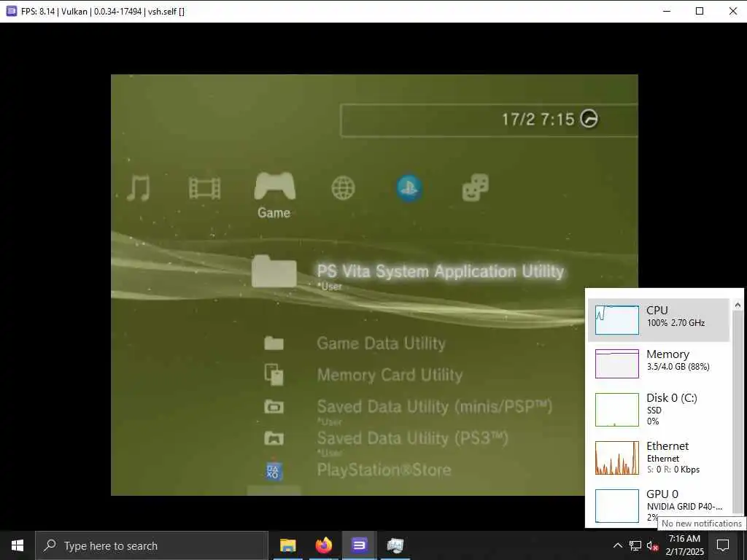
Task: Select Memory Card Utility text
Action: 390,375
